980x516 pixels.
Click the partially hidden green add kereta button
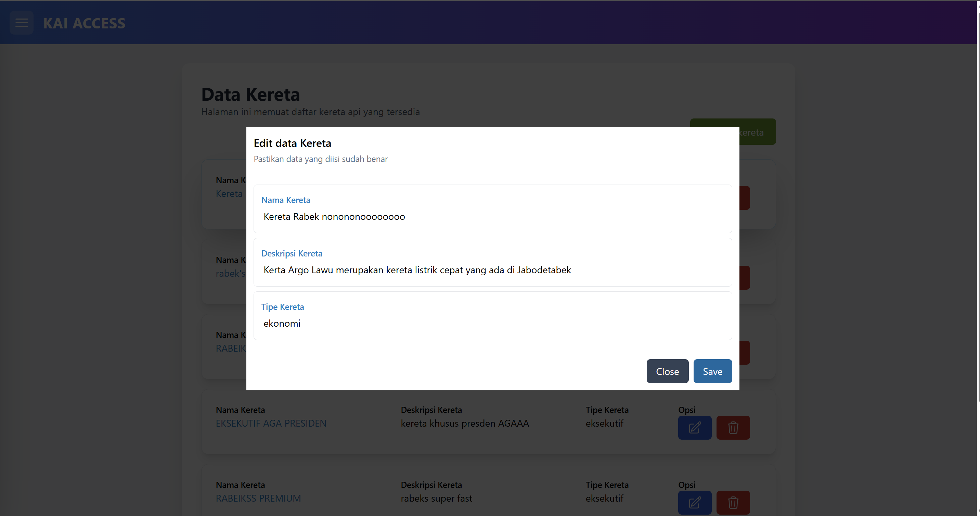pos(757,131)
